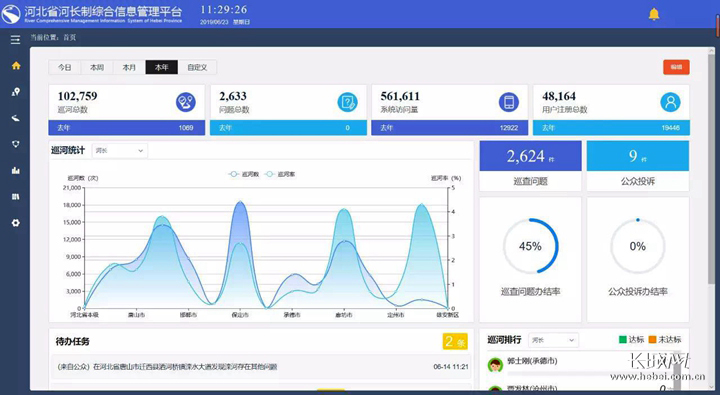Open the 河长 dropdown beside 巡河统计
Screen dimensions: 720x395
click(120, 151)
